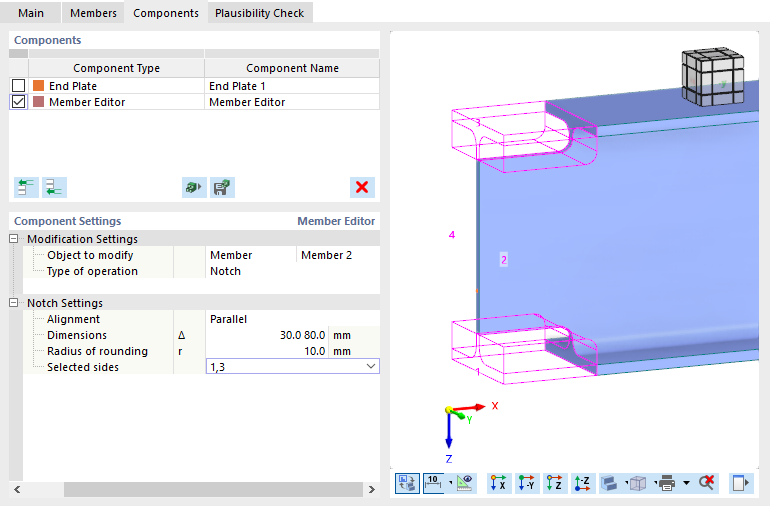
Task: Click the wireframe cube display icon
Action: pyautogui.click(x=638, y=483)
